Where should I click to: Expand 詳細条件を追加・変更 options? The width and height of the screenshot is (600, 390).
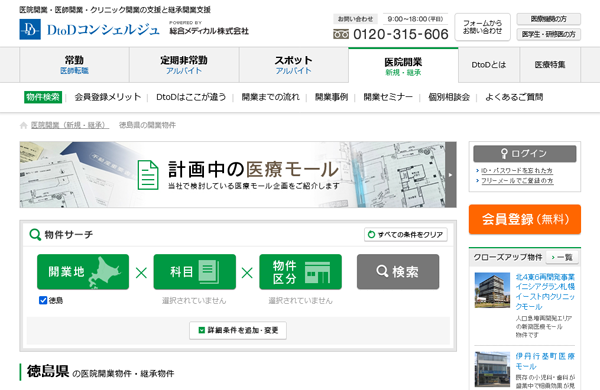click(x=238, y=330)
